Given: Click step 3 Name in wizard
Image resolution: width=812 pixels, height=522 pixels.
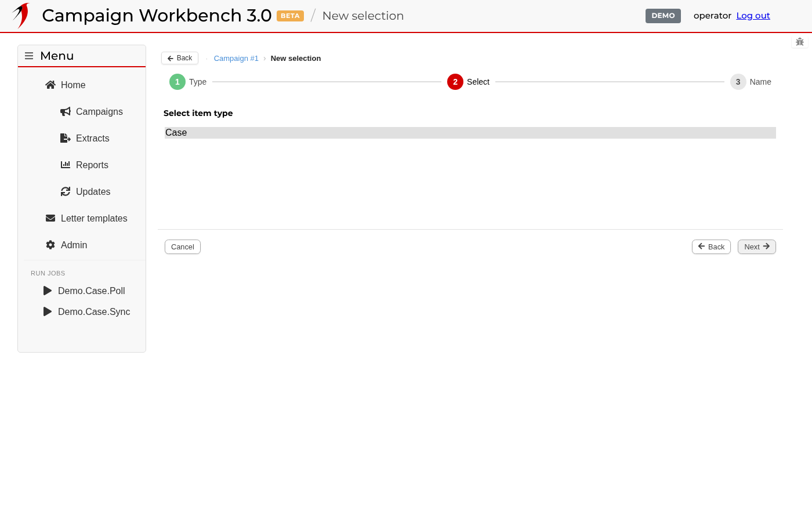Looking at the screenshot, I should [x=751, y=82].
